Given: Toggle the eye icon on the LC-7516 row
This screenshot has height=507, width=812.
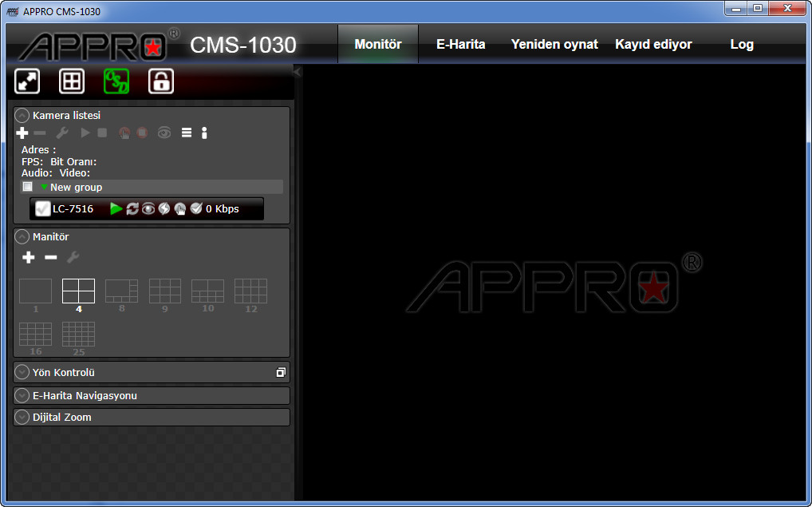Looking at the screenshot, I should pos(148,209).
